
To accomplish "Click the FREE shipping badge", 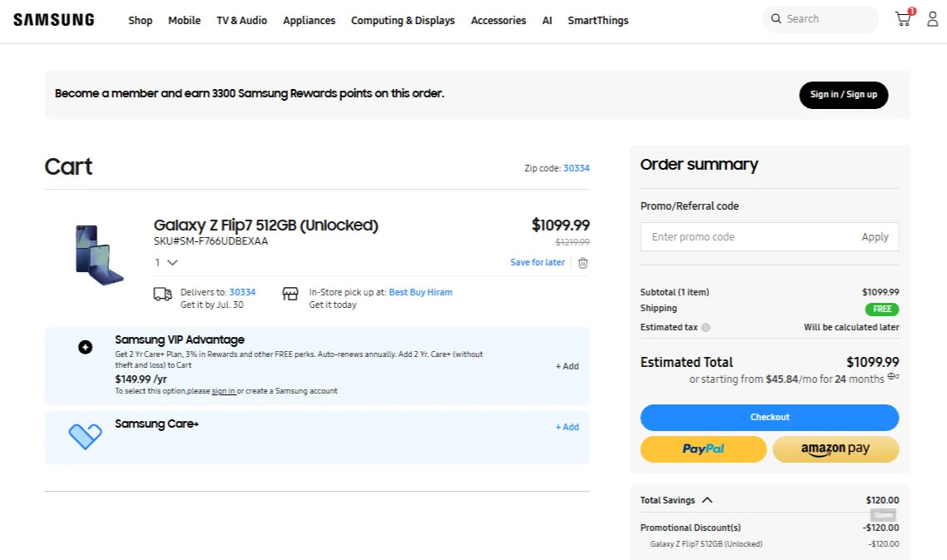I will pos(882,309).
